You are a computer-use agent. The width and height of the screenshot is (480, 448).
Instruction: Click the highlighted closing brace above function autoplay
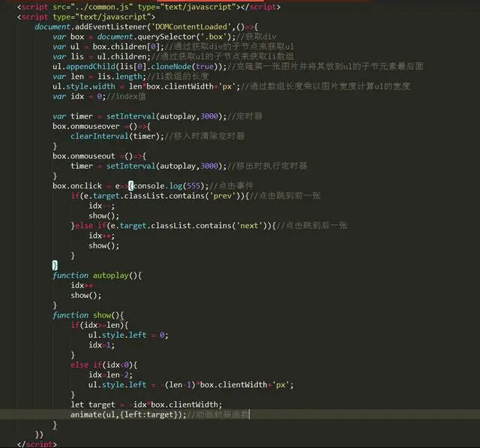click(55, 265)
